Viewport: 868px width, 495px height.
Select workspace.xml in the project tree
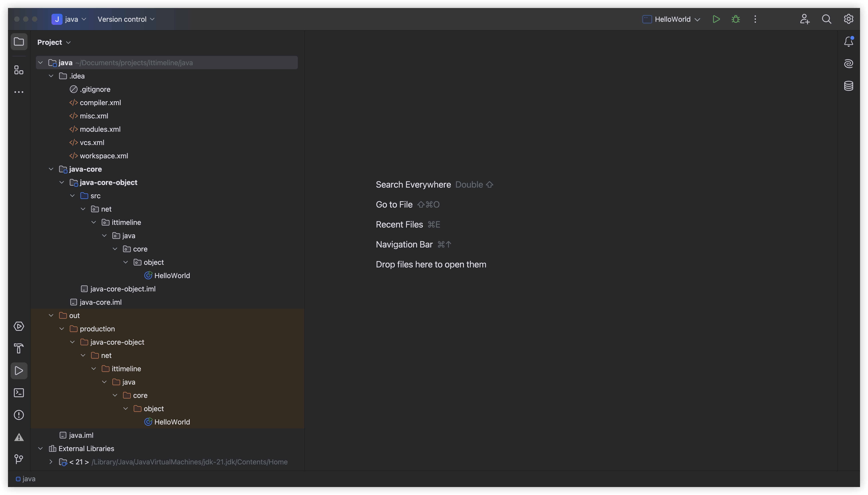click(104, 156)
